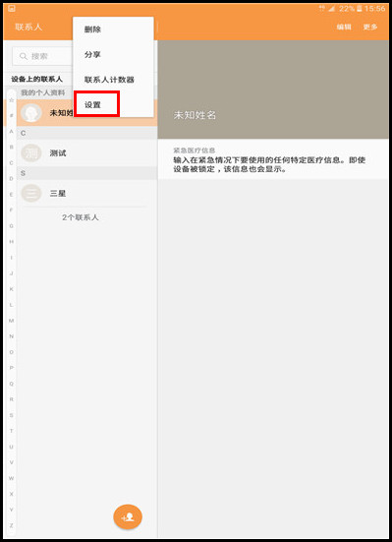Tap the 编辑 button in the header

[344, 27]
